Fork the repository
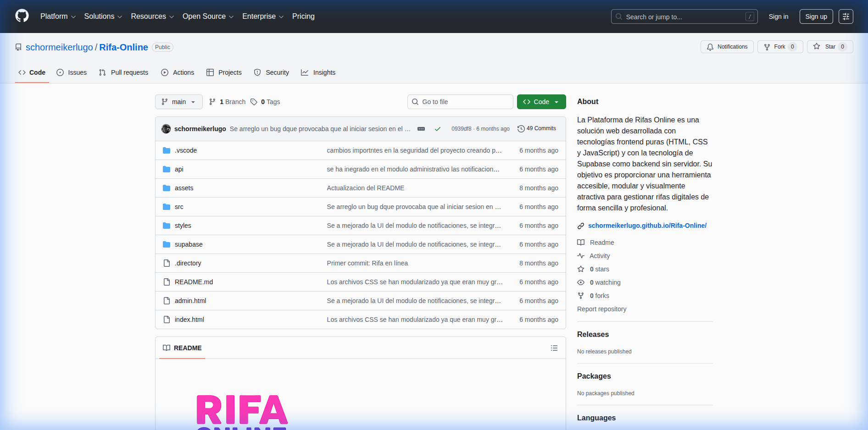 779,46
